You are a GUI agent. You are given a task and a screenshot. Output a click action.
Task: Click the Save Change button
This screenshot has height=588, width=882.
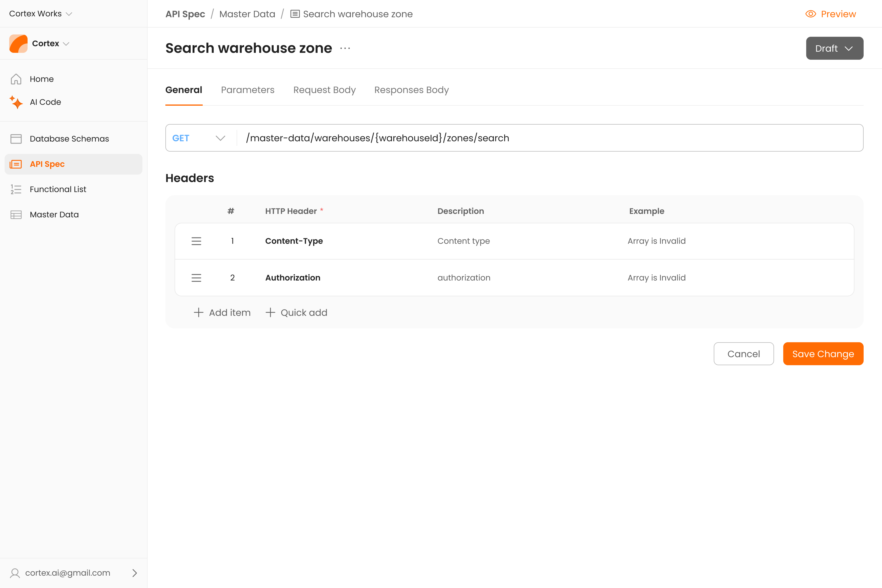(x=823, y=354)
